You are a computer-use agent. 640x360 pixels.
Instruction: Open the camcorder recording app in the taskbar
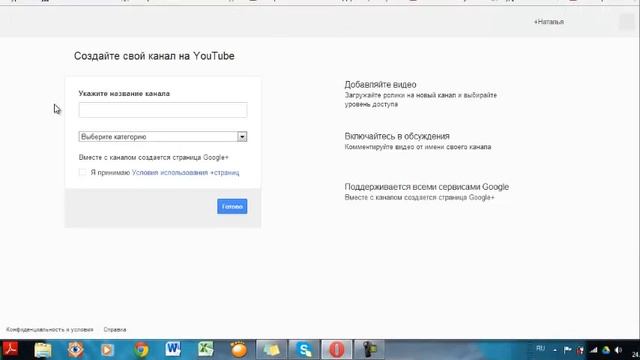pos(369,350)
